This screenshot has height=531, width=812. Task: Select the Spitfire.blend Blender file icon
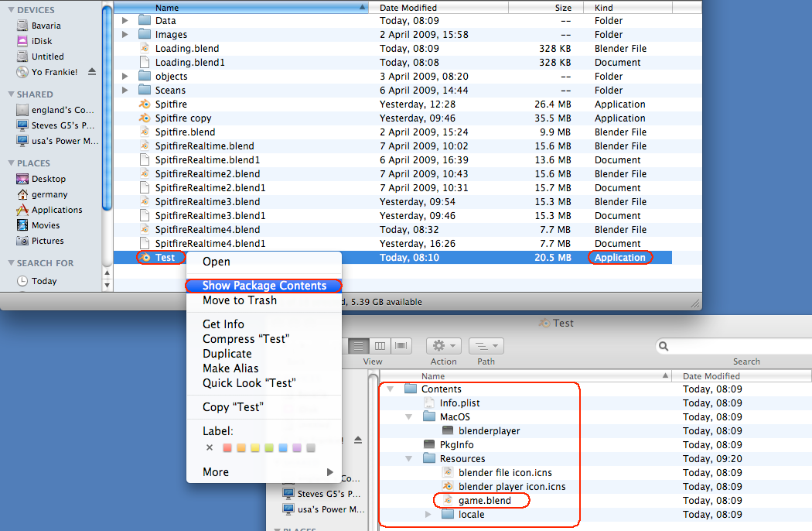[x=145, y=132]
